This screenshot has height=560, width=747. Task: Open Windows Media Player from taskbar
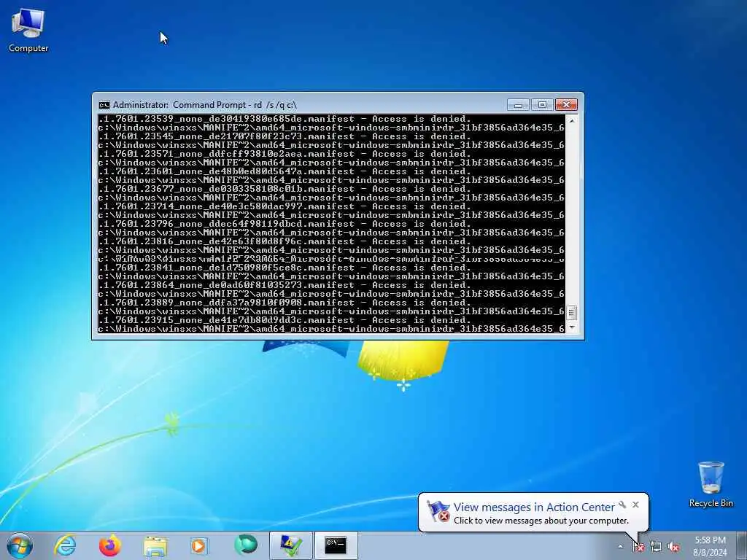[x=200, y=545]
